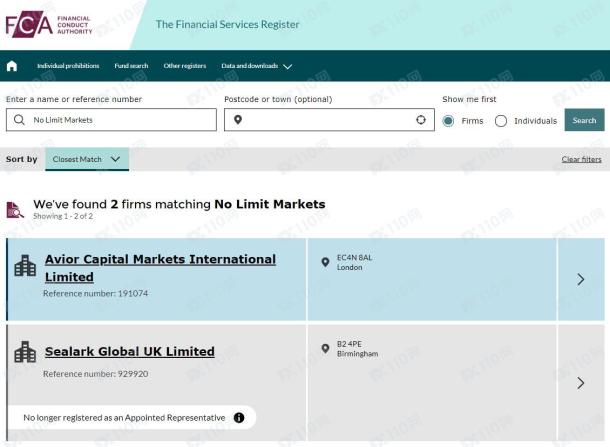Click the Sealark Global building icon

25,352
